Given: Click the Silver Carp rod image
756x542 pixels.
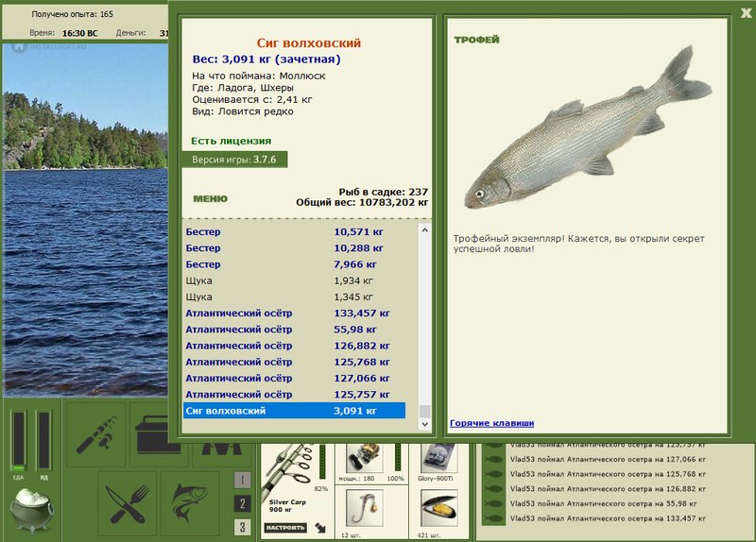Looking at the screenshot, I should pos(289,469).
